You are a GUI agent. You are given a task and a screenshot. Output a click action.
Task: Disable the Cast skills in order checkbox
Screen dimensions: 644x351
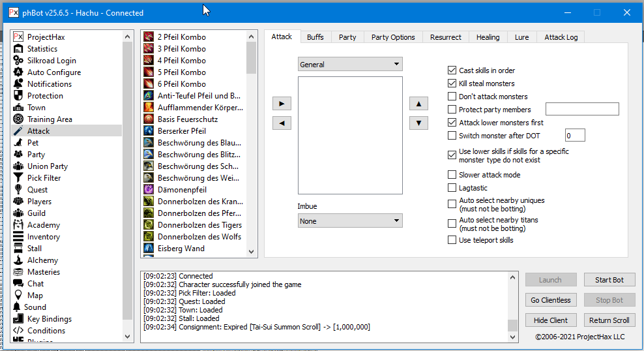point(452,70)
